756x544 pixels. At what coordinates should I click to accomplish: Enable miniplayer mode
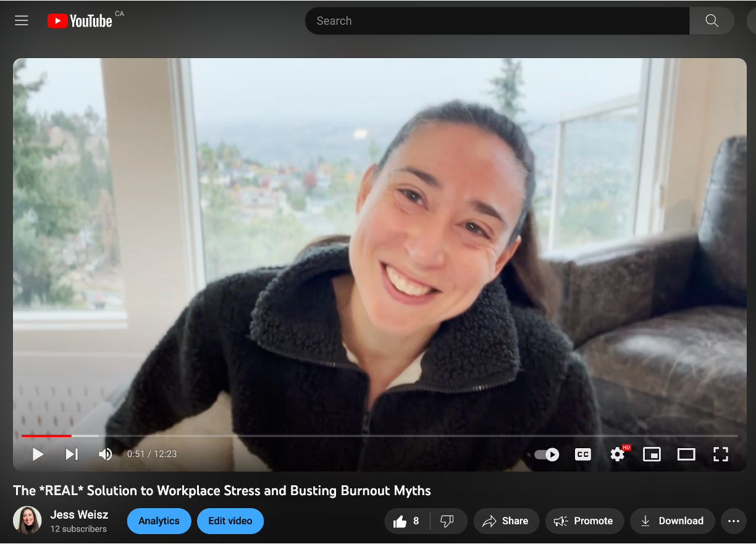point(652,454)
